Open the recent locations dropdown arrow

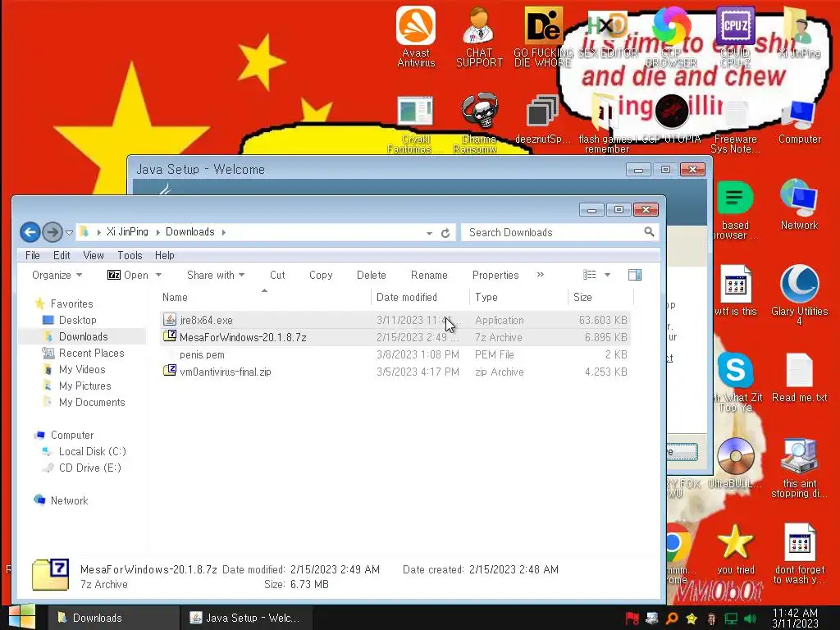pos(69,232)
